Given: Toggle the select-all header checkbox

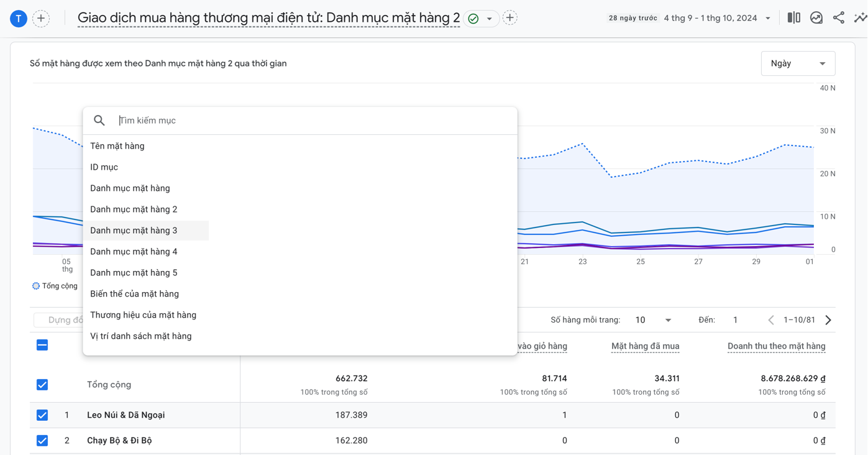Looking at the screenshot, I should pyautogui.click(x=42, y=345).
